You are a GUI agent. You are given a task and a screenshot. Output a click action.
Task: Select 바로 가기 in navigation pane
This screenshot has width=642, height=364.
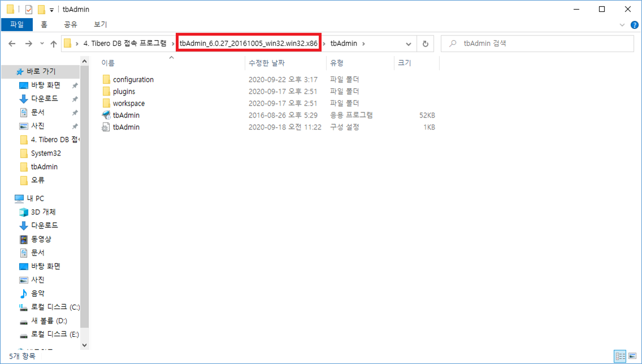pyautogui.click(x=41, y=72)
